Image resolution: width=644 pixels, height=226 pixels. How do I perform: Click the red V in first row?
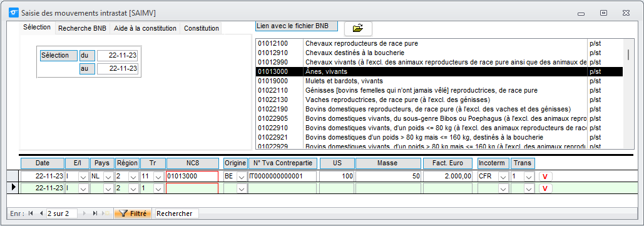click(546, 177)
